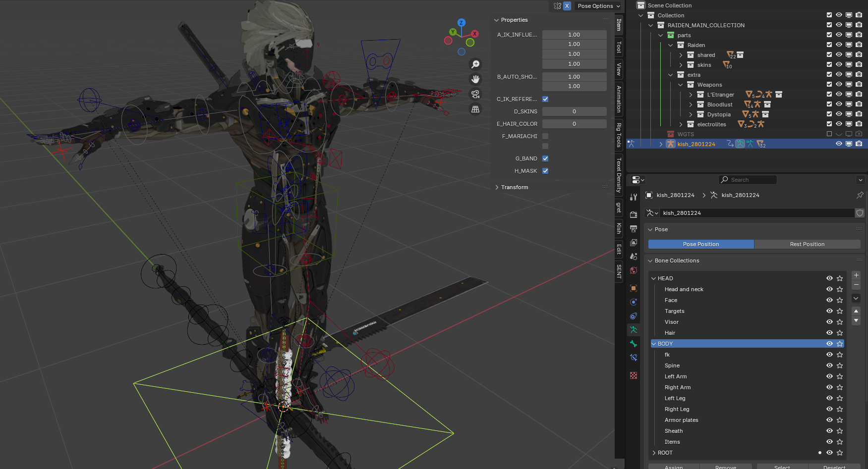Screen dimensions: 868x469
Task: Add a new bone collection
Action: 856,275
